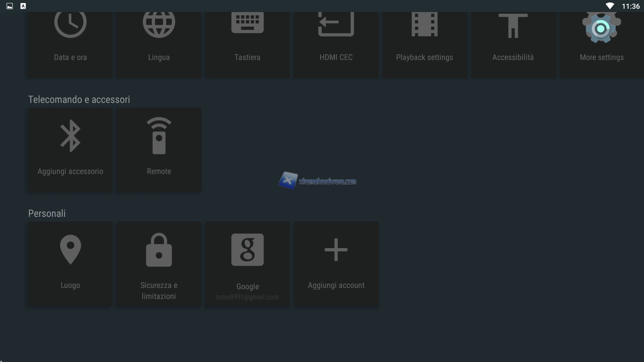The height and width of the screenshot is (362, 644).
Task: Click the plus Aggiungi account icon
Action: 336,250
